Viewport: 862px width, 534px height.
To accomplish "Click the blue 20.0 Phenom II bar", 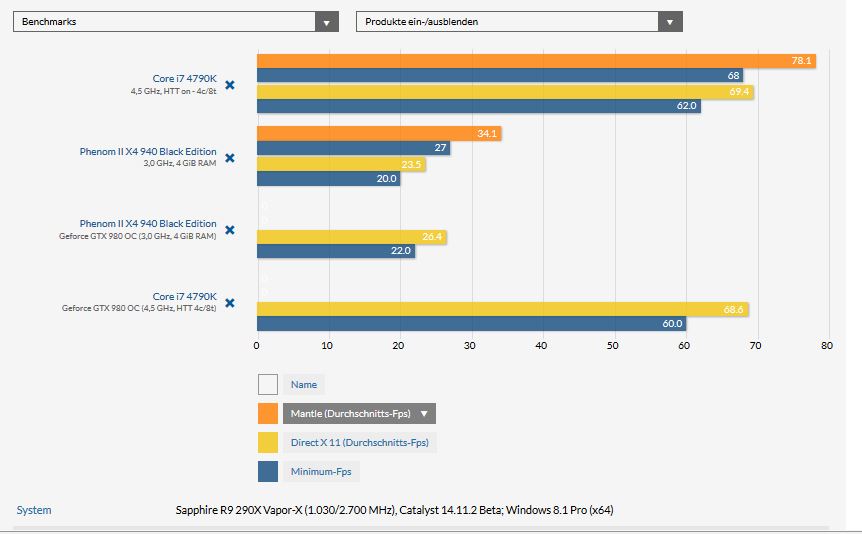I will point(328,179).
